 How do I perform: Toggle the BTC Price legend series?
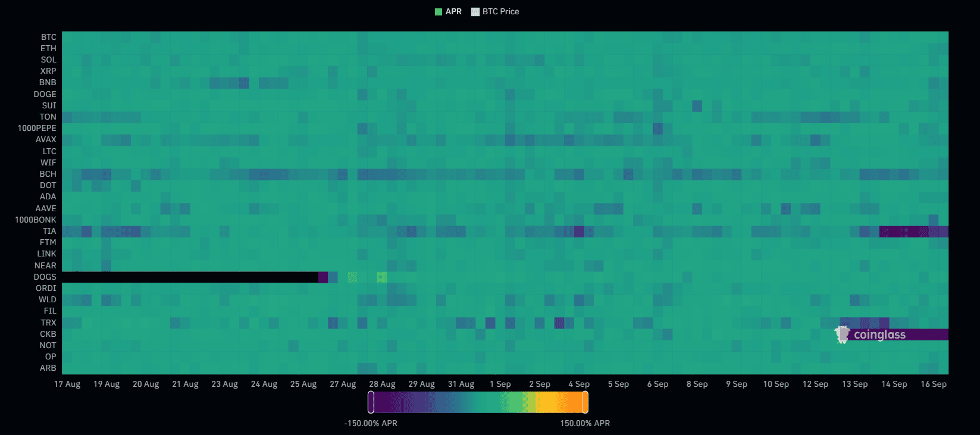(495, 11)
